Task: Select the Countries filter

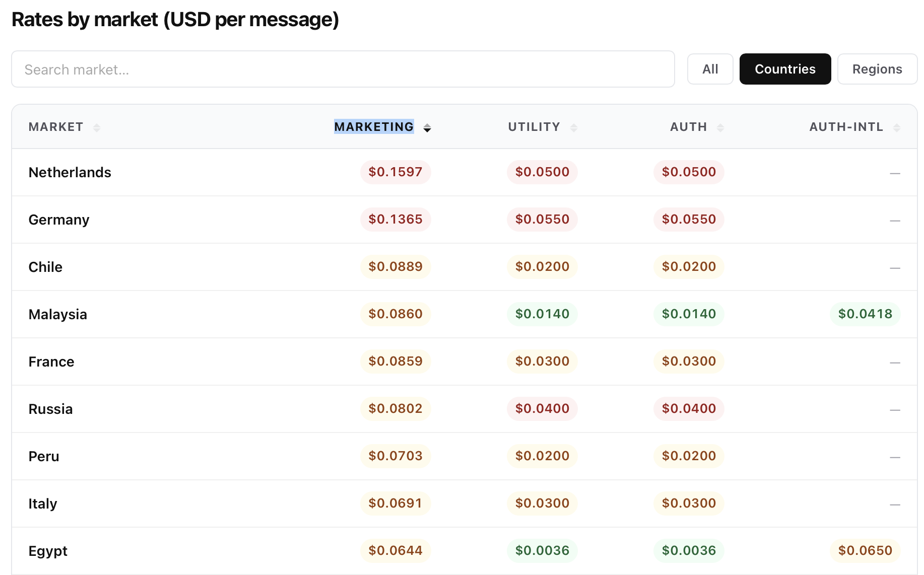Action: tap(785, 69)
